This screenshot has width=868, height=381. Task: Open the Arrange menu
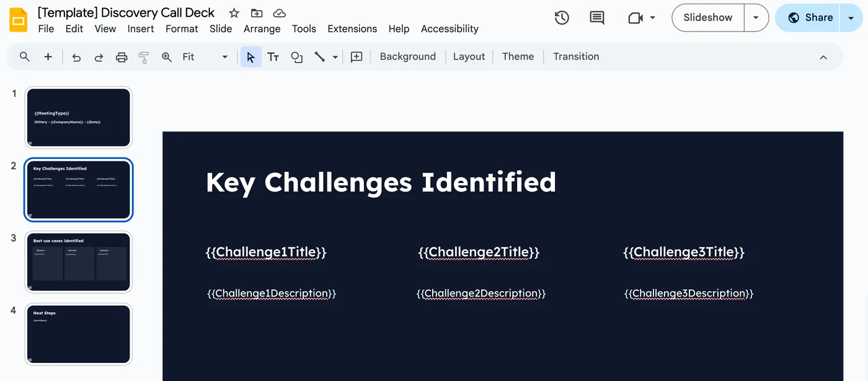pos(262,29)
